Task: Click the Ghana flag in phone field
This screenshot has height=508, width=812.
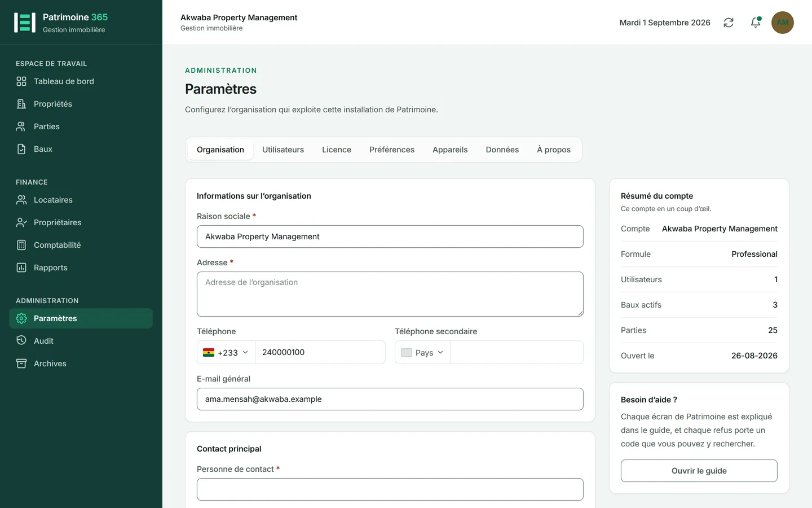Action: tap(209, 353)
